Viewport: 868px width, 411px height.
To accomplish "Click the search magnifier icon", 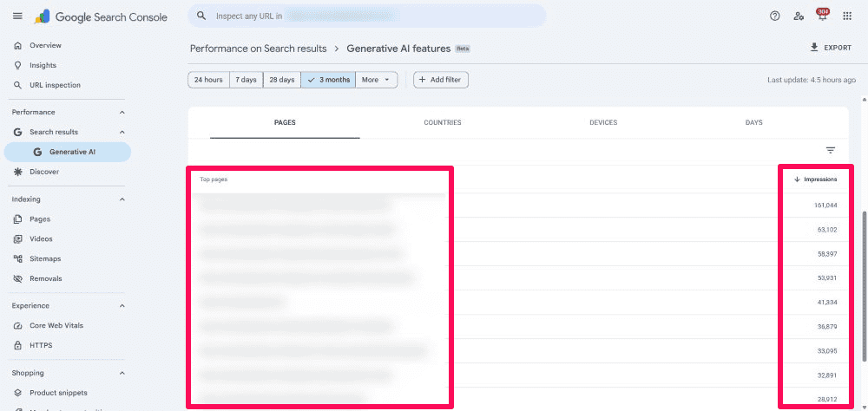I will pyautogui.click(x=202, y=16).
